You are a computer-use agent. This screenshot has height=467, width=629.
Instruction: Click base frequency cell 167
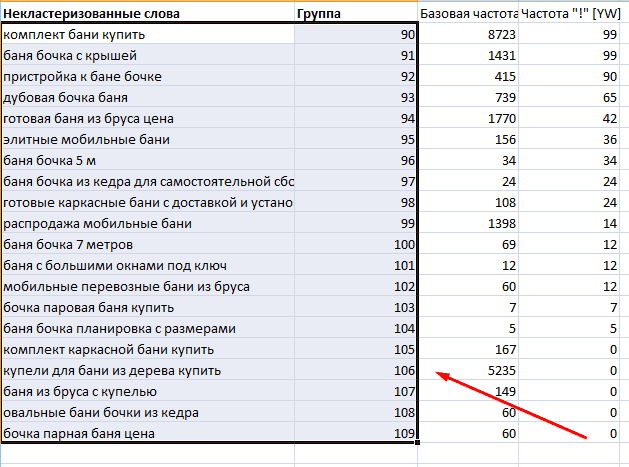pyautogui.click(x=468, y=349)
